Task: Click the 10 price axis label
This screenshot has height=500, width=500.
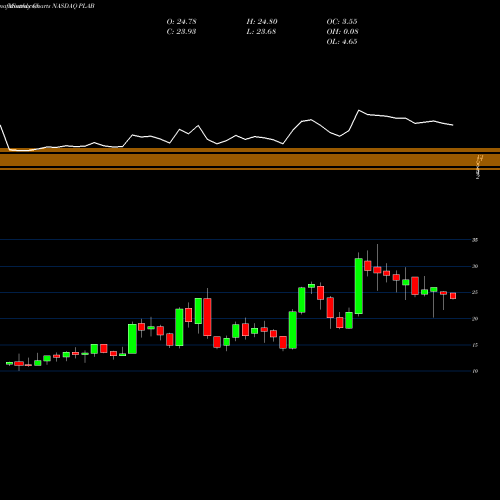Action: pos(475,371)
